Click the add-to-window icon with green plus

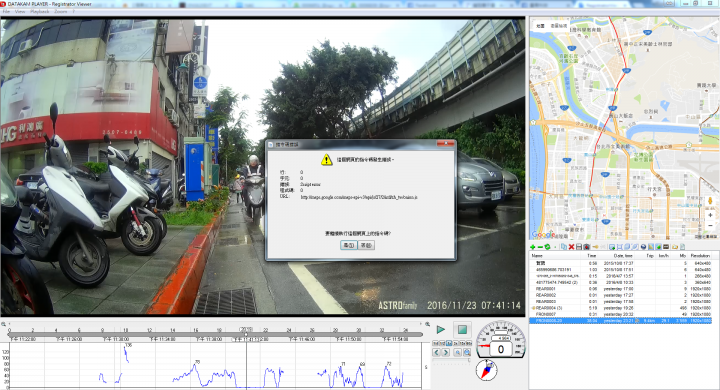coord(612,247)
